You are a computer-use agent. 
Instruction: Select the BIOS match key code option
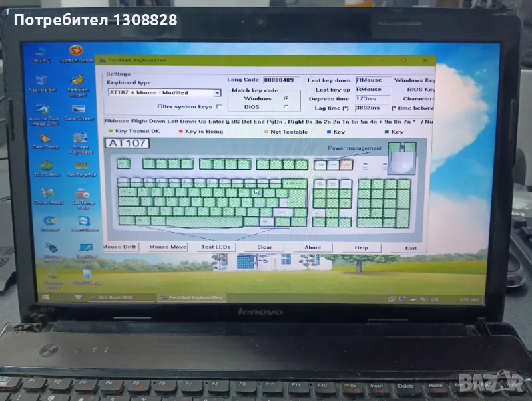pyautogui.click(x=286, y=106)
